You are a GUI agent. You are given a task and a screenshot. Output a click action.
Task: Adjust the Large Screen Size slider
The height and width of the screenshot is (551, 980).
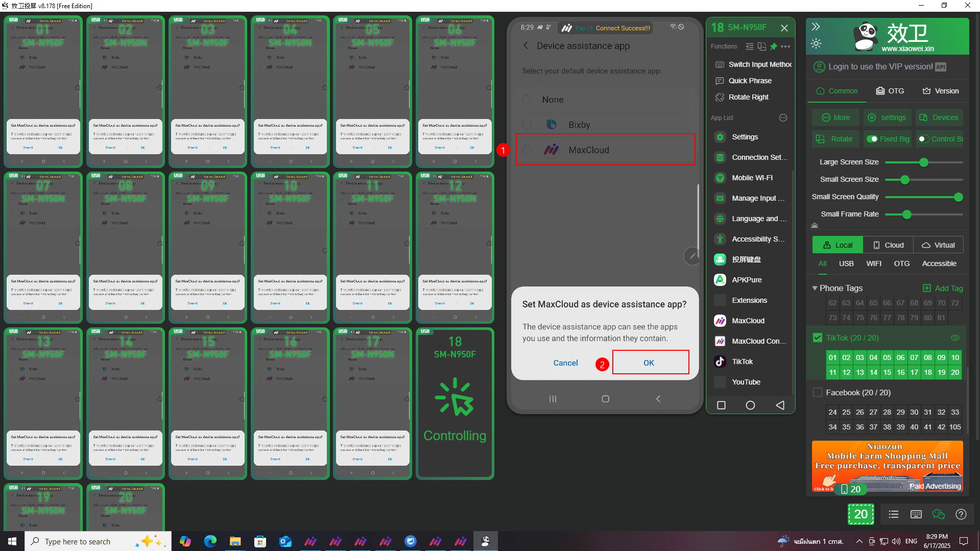(x=924, y=162)
